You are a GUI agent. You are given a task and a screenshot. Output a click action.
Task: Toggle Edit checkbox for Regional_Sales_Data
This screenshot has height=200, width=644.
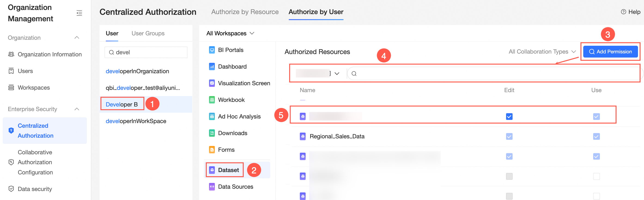coord(509,136)
